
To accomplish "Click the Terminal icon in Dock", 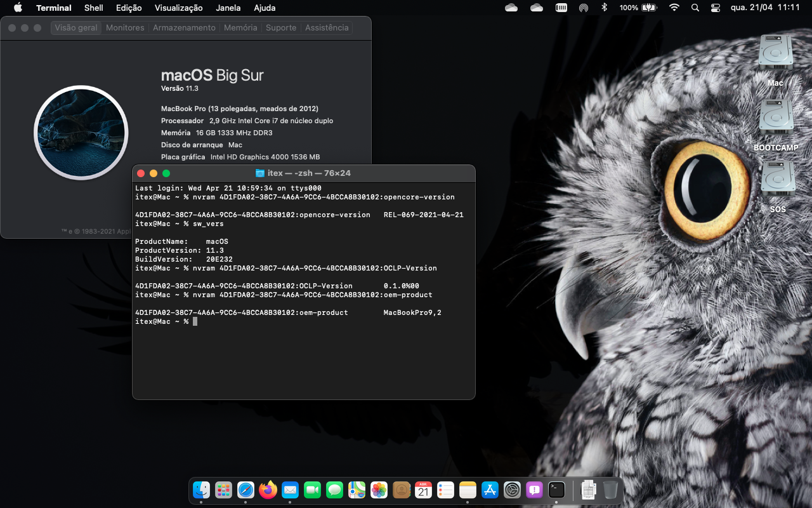I will [556, 490].
